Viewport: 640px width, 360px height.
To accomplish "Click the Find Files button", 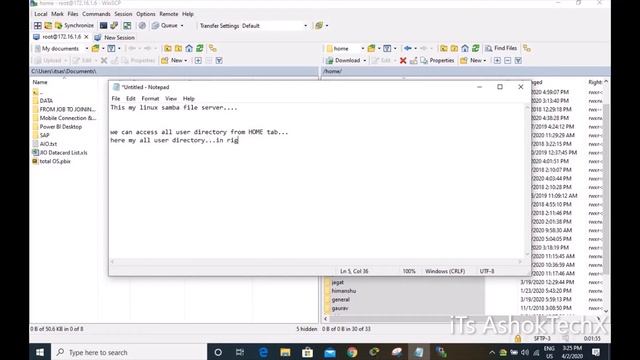I will [501, 48].
